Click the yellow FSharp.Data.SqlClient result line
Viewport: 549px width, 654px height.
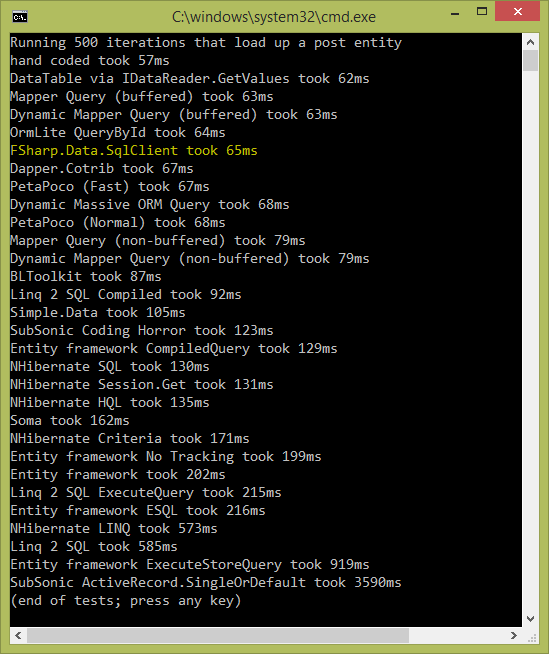coord(134,151)
